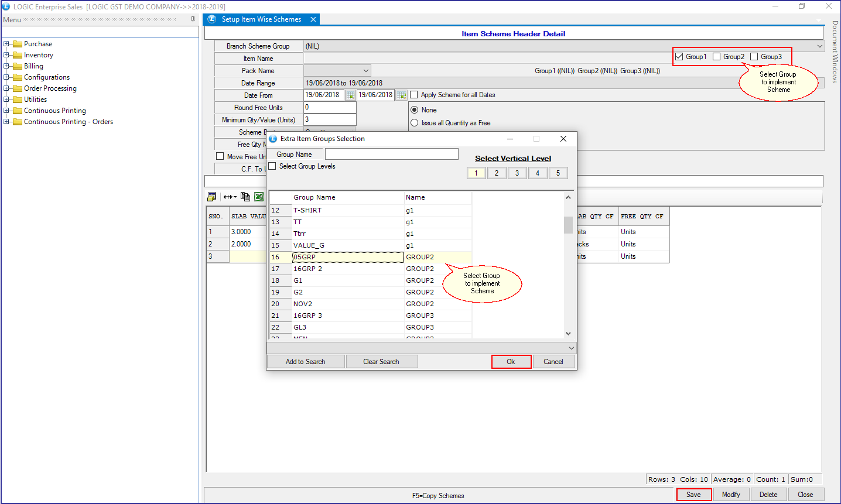
Task: Close the Extra Item Groups Selection dialog
Action: [x=563, y=139]
